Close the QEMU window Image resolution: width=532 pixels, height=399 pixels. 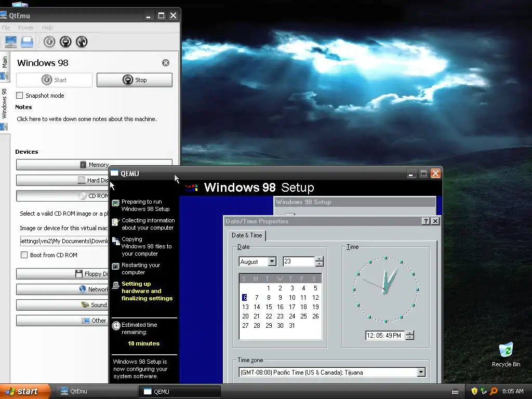click(436, 174)
